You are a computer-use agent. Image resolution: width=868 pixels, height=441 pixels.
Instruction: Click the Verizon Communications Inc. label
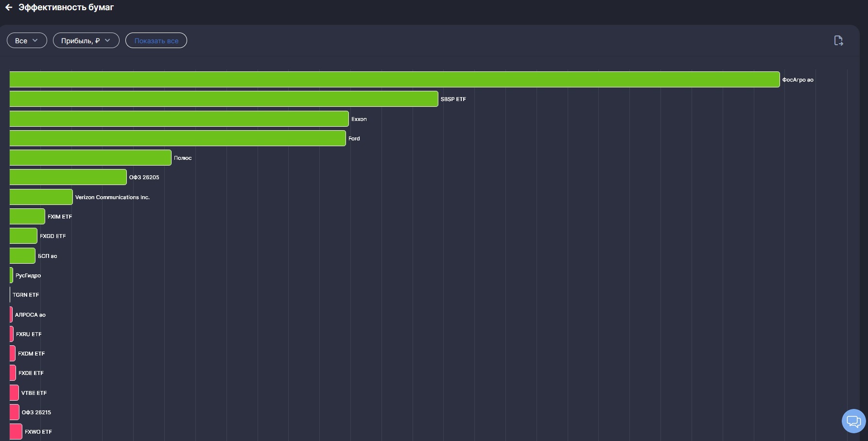112,197
